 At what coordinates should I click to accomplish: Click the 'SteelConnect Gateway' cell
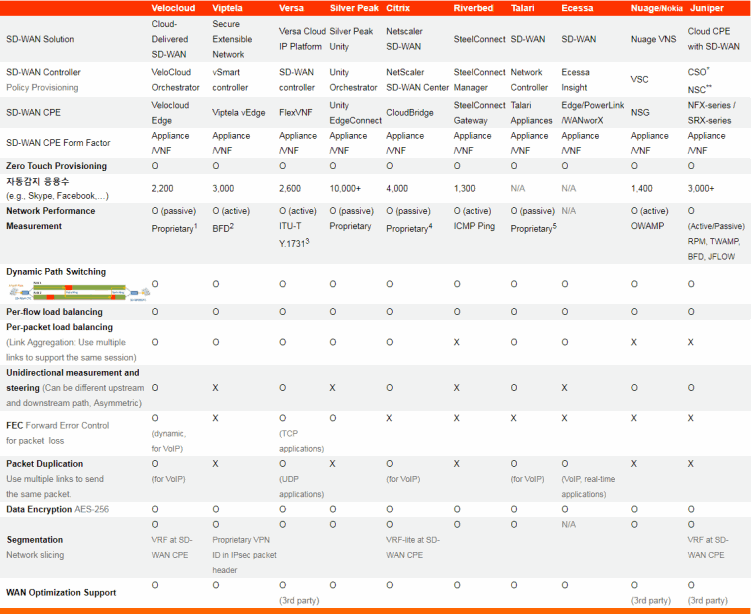pyautogui.click(x=479, y=113)
